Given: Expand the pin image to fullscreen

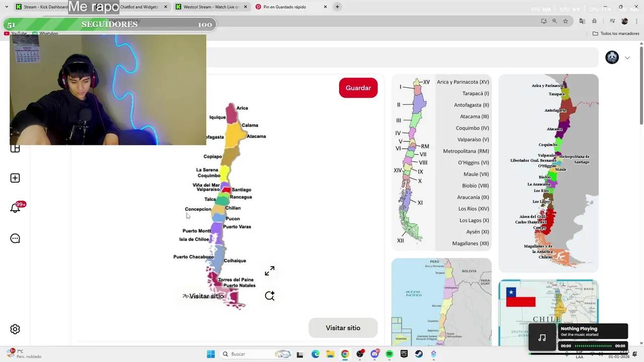Looking at the screenshot, I should tap(270, 271).
